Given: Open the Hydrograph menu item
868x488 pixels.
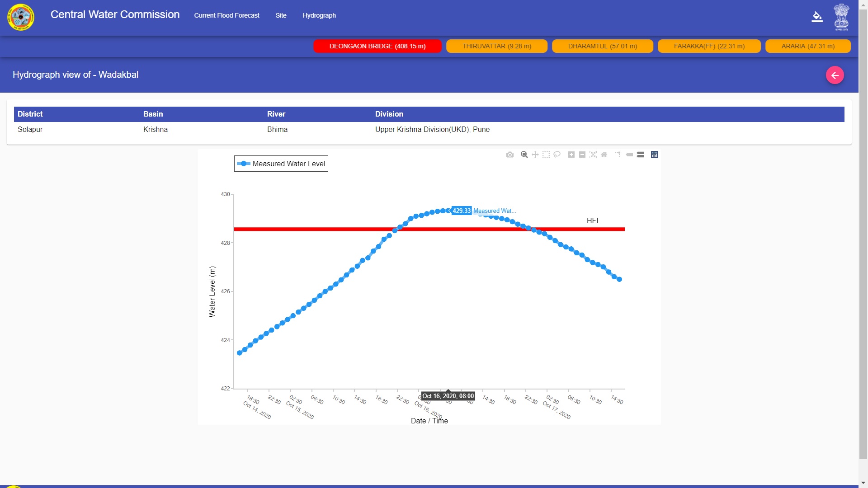Looking at the screenshot, I should 319,15.
